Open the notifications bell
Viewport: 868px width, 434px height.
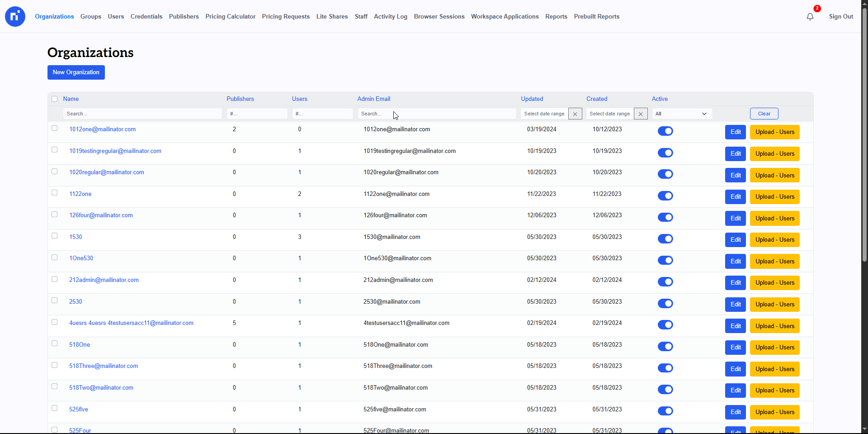[x=810, y=17]
